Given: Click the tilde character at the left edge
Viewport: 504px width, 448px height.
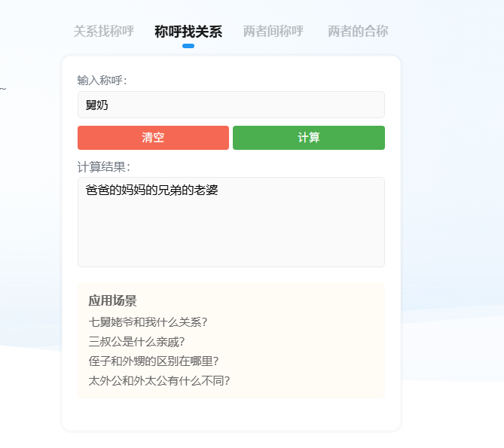Looking at the screenshot, I should click(x=2, y=90).
